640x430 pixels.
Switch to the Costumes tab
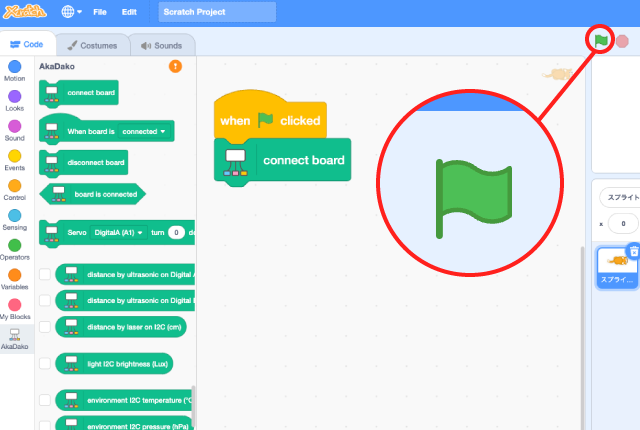point(93,45)
